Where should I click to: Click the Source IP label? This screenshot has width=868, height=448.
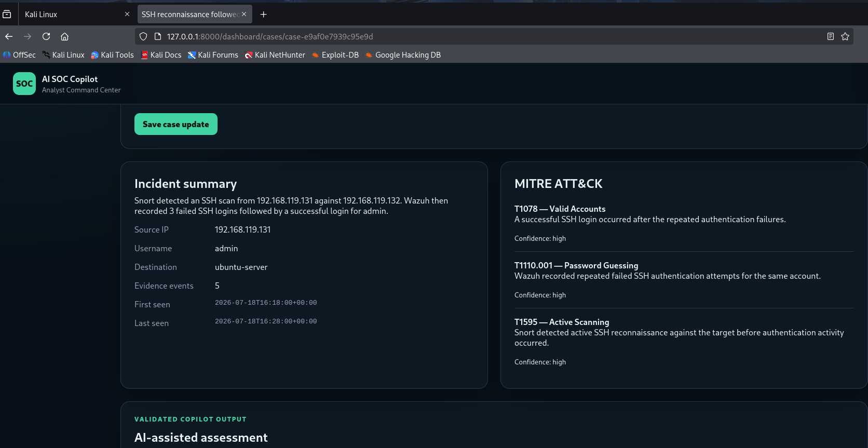pyautogui.click(x=152, y=229)
